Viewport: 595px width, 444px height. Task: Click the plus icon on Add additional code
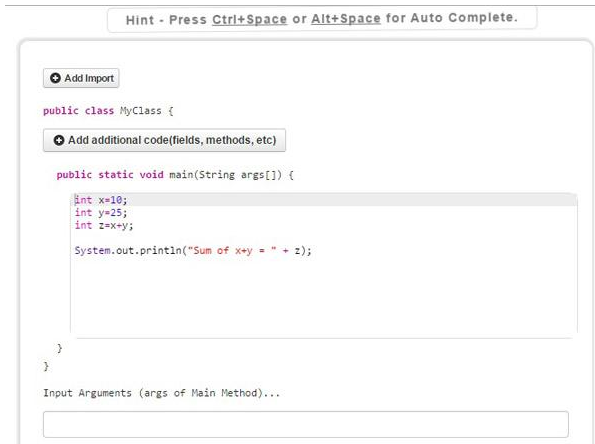pos(59,140)
